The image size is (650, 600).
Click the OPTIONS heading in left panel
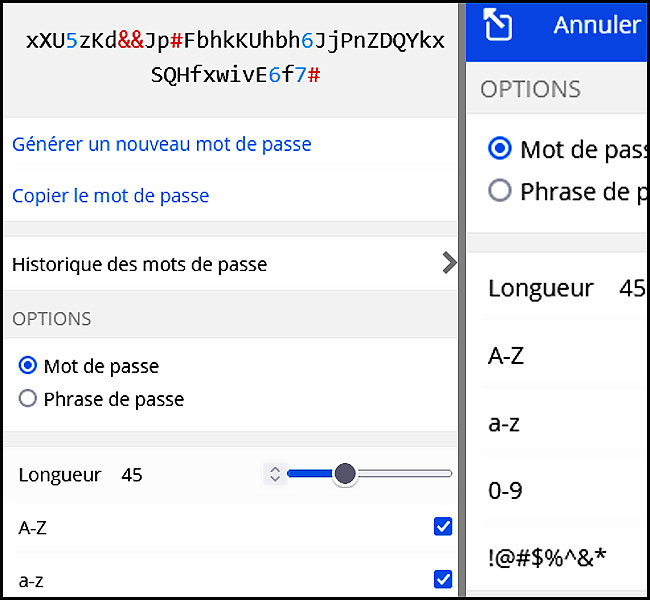point(51,319)
